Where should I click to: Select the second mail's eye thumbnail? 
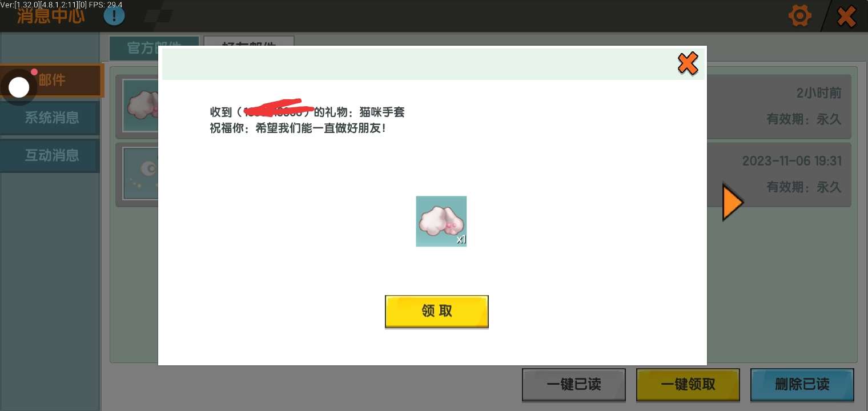[140, 174]
